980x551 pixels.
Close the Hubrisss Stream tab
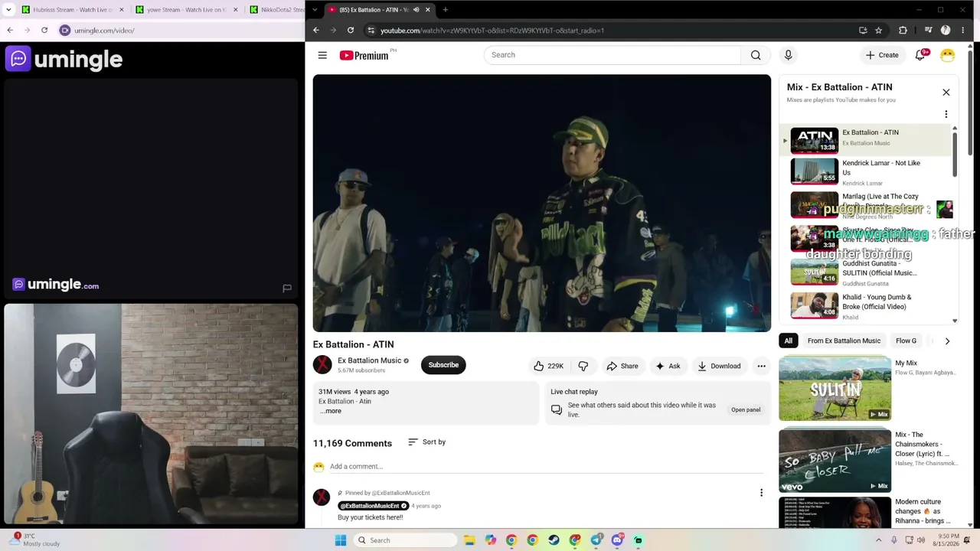click(121, 10)
